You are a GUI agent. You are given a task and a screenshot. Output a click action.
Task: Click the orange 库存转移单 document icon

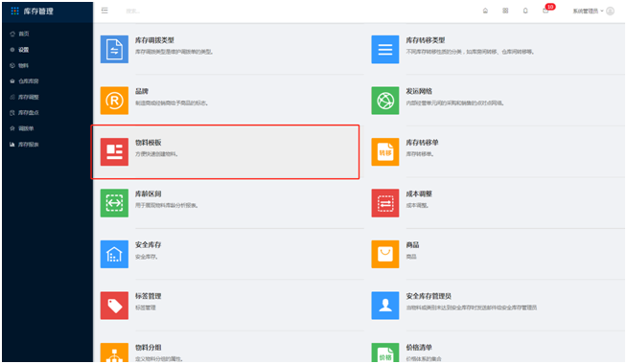pyautogui.click(x=385, y=152)
